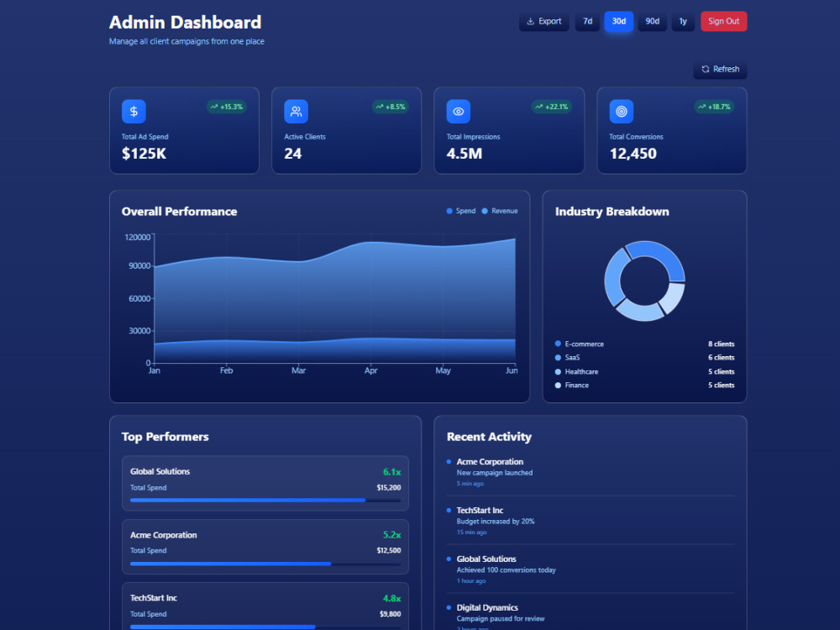840x630 pixels.
Task: Sign out of the dashboard
Action: point(723,22)
